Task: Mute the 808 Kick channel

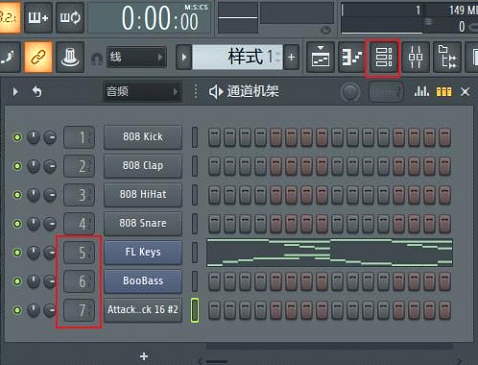Action: click(x=17, y=137)
